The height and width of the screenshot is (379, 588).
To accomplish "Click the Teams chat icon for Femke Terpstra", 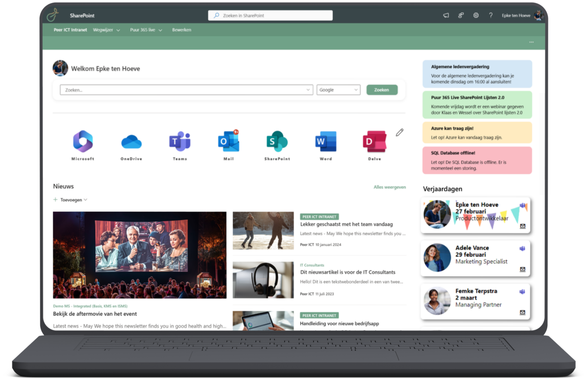I will coord(523,292).
